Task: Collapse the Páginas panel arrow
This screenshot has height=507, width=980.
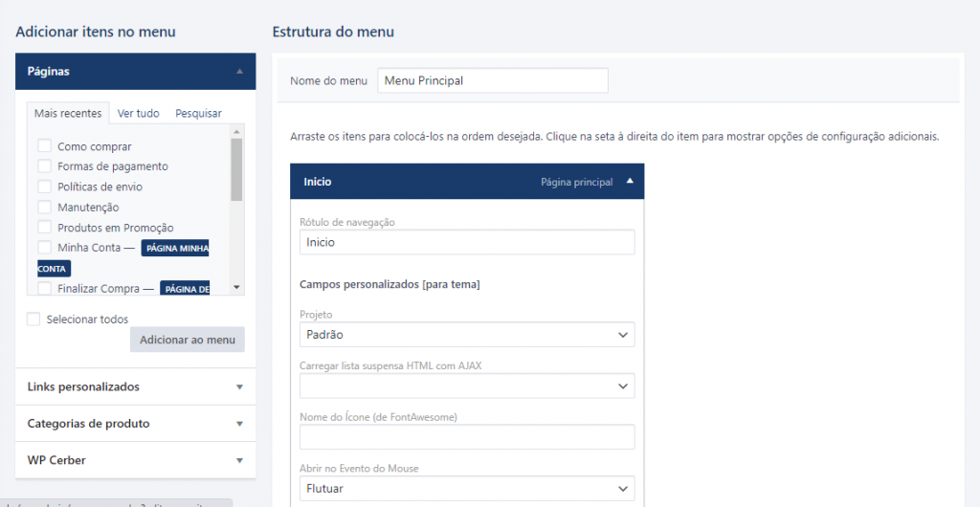Action: click(x=239, y=71)
